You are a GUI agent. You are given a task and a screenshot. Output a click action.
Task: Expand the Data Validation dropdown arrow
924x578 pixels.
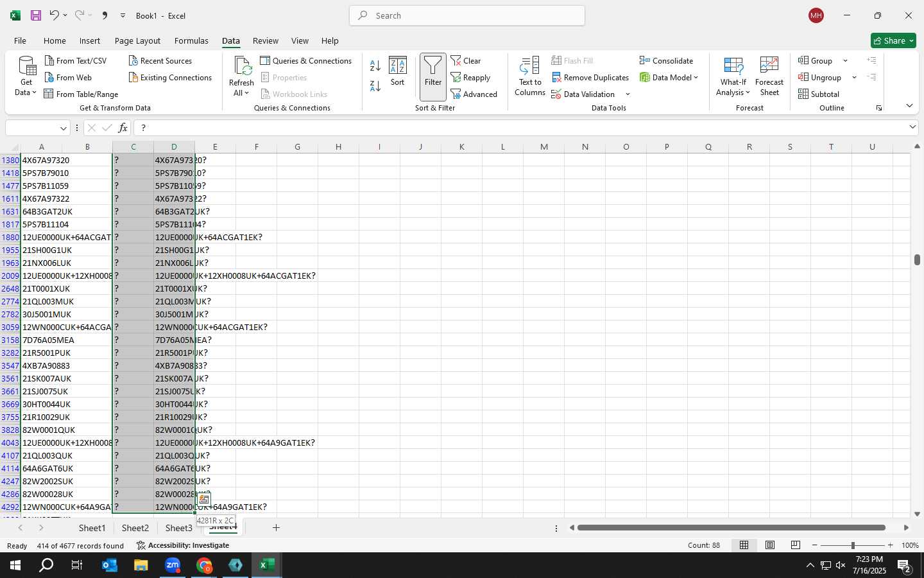pyautogui.click(x=628, y=94)
